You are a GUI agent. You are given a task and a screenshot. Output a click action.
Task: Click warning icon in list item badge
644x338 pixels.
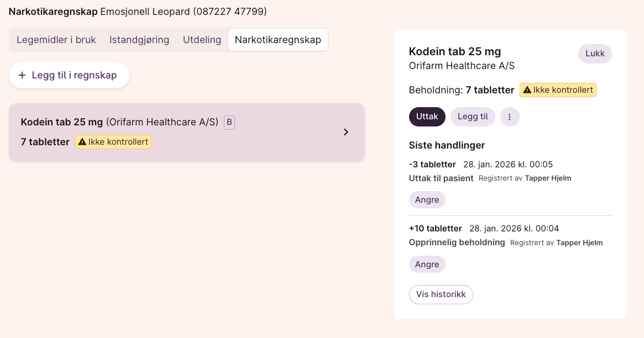[x=82, y=142]
